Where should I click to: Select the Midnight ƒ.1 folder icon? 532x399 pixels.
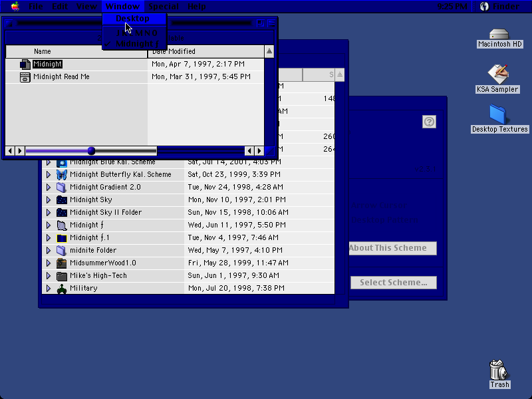61,238
